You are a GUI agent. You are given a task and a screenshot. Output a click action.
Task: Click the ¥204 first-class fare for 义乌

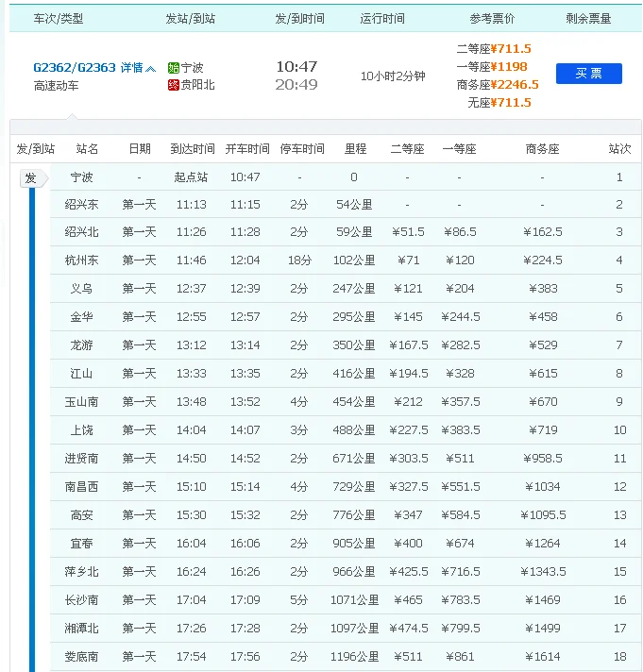point(460,289)
